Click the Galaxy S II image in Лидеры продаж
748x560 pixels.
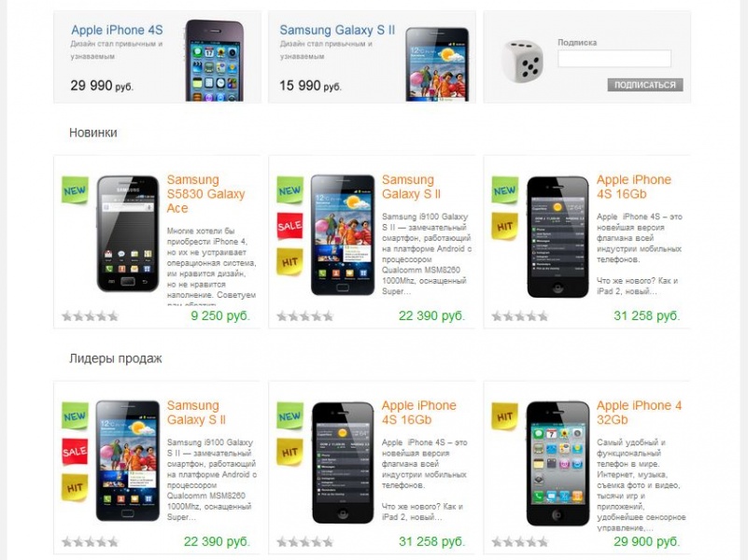pos(127,461)
